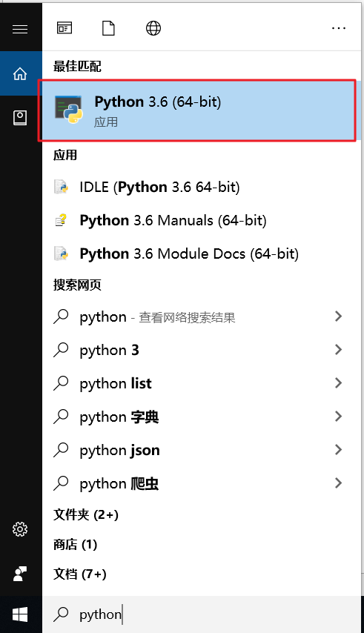This screenshot has height=633, width=364.
Task: Expand arrow beside python json suggestion
Action: (x=338, y=450)
